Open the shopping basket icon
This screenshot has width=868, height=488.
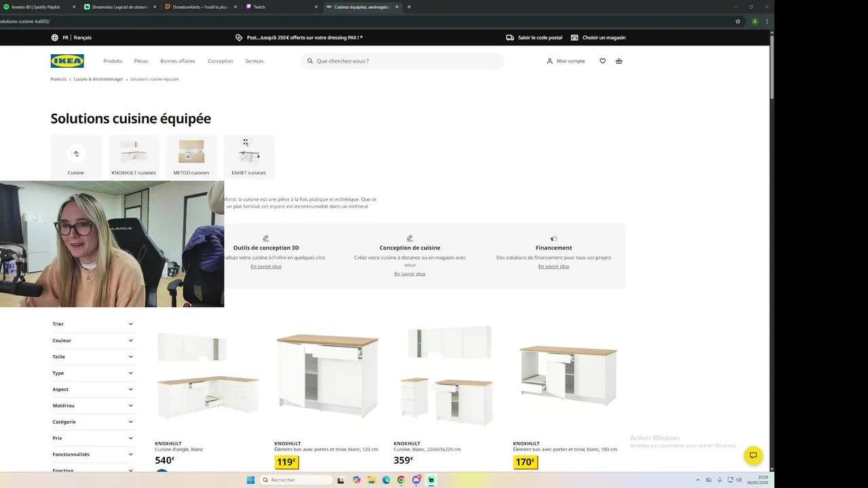618,61
